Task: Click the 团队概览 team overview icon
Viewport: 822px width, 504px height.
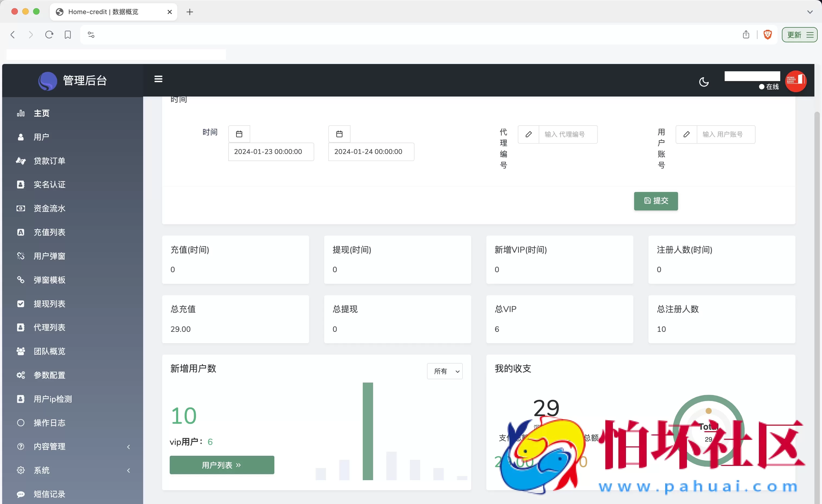Action: pos(20,351)
